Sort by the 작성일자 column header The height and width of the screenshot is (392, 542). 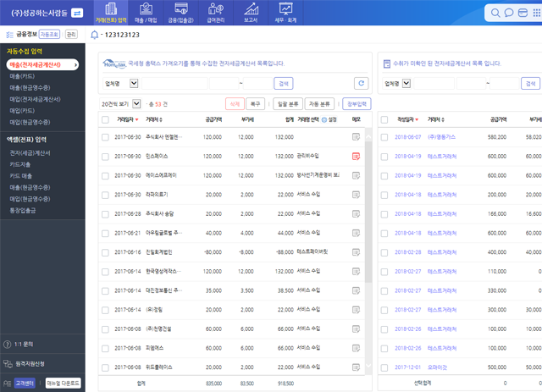click(x=408, y=119)
